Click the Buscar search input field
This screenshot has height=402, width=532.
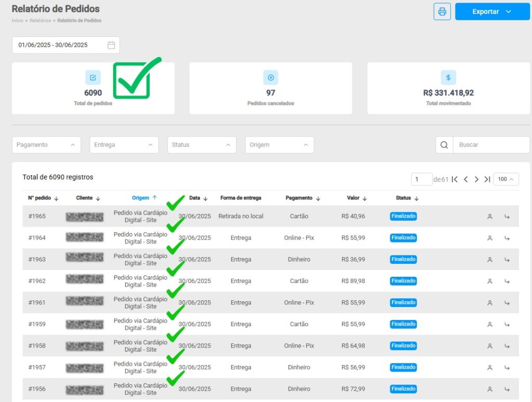[490, 145]
